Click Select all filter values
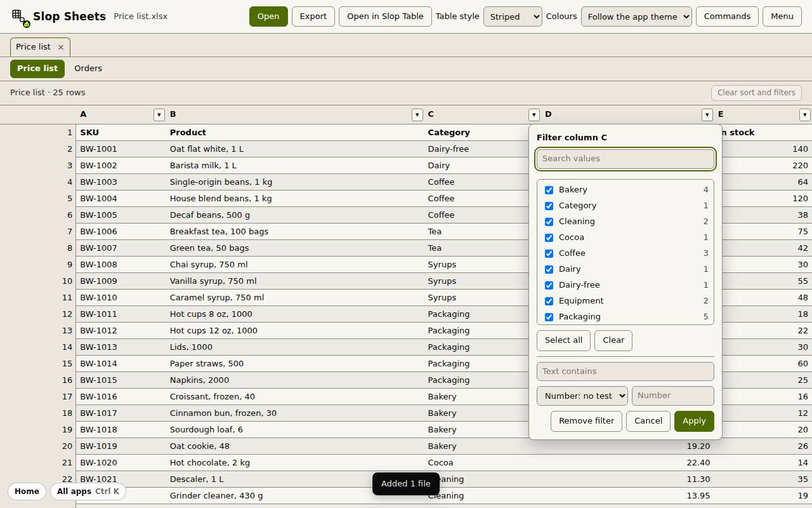812x508 pixels. (x=563, y=340)
